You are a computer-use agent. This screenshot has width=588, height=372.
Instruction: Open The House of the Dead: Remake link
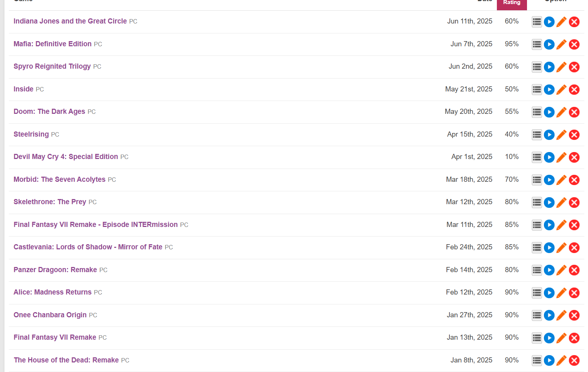tap(66, 360)
